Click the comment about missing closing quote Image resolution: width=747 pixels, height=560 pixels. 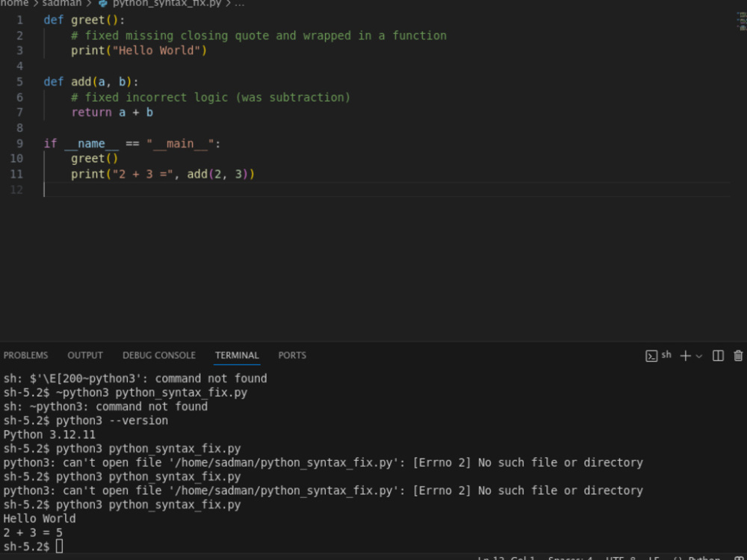(258, 36)
